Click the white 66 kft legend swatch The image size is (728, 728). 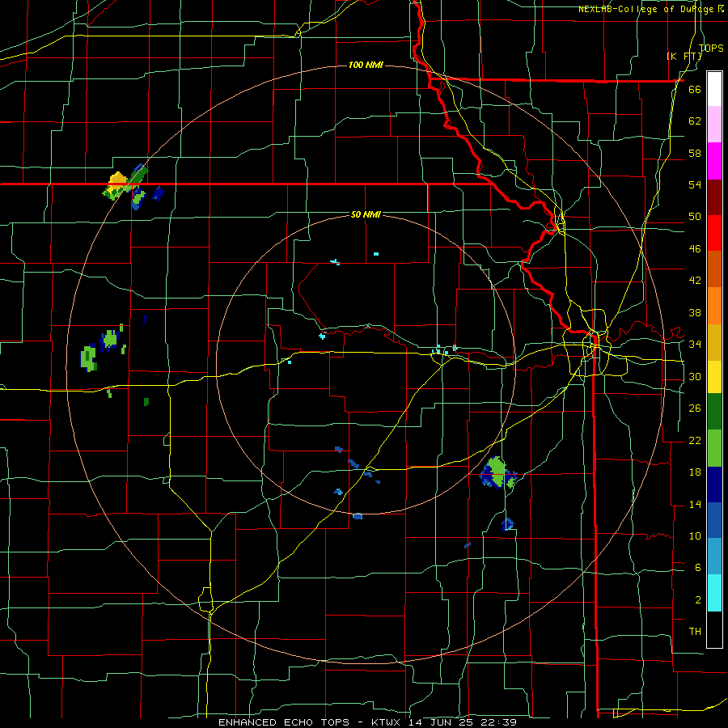[714, 89]
